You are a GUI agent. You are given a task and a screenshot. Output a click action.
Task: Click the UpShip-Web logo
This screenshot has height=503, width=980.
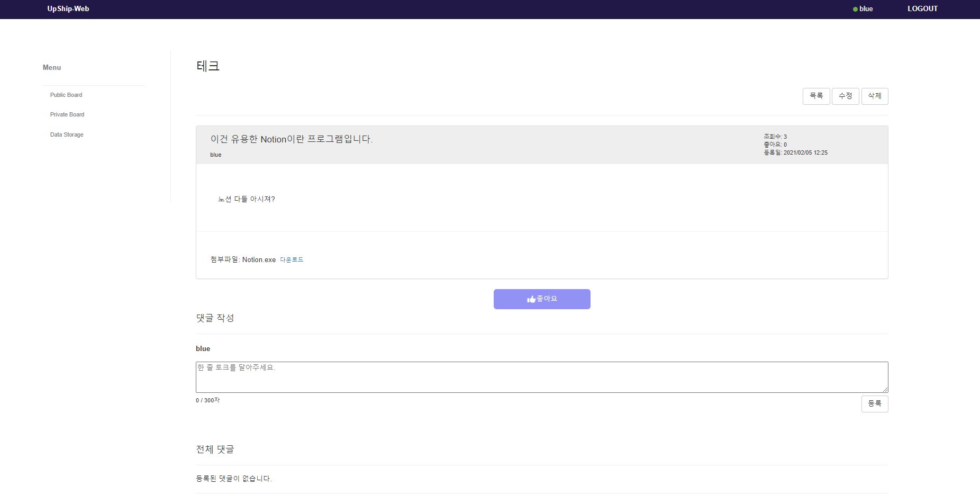tap(68, 8)
